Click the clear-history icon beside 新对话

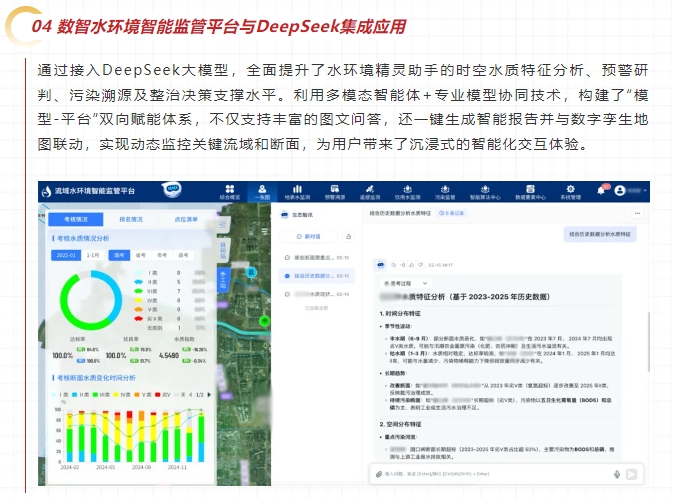click(x=349, y=236)
